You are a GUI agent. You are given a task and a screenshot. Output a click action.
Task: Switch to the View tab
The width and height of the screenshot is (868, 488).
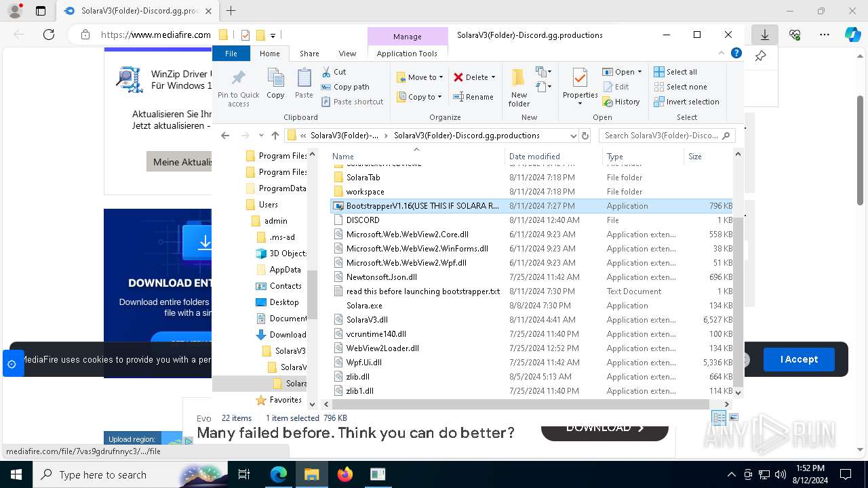[x=347, y=54]
